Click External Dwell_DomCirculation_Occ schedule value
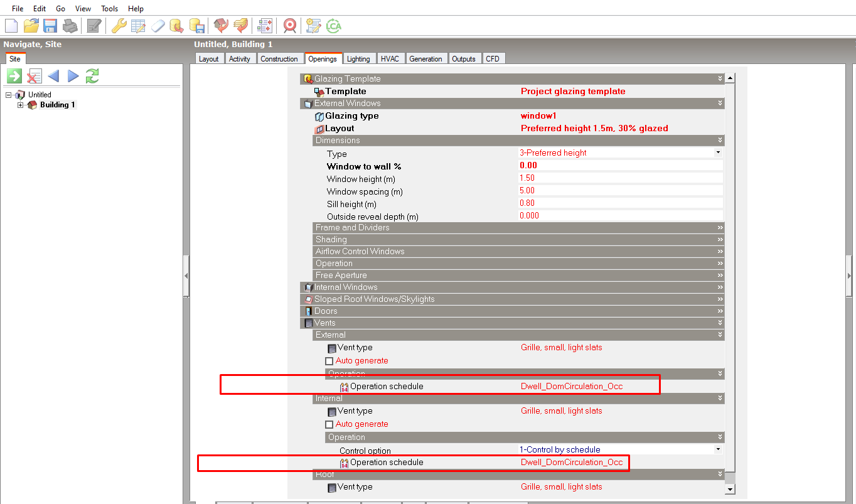The width and height of the screenshot is (856, 504). point(572,386)
